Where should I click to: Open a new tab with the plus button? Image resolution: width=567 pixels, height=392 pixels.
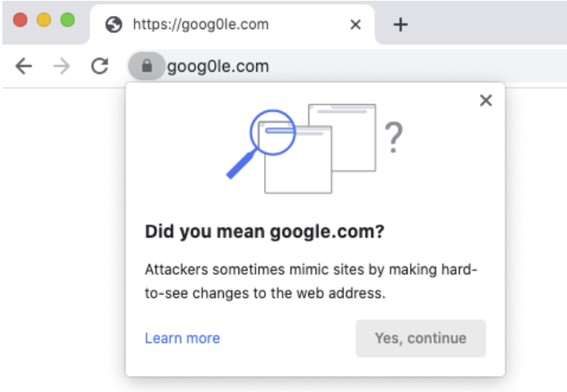(x=400, y=24)
